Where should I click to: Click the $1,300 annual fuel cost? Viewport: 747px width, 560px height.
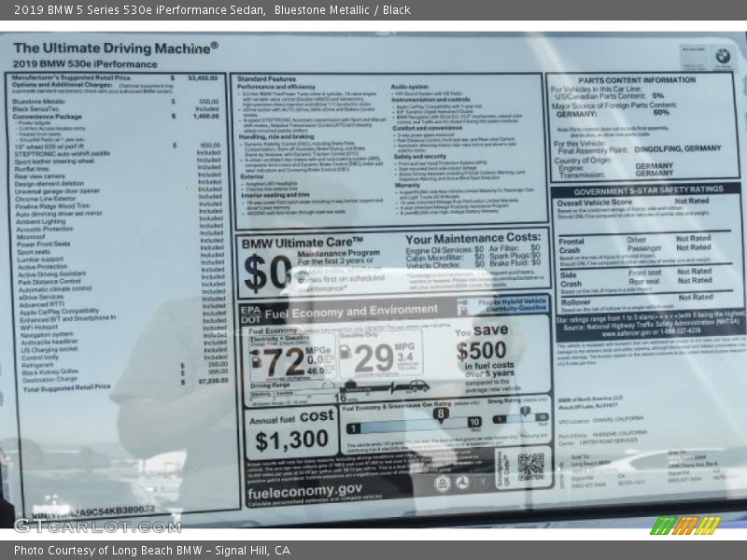point(291,440)
